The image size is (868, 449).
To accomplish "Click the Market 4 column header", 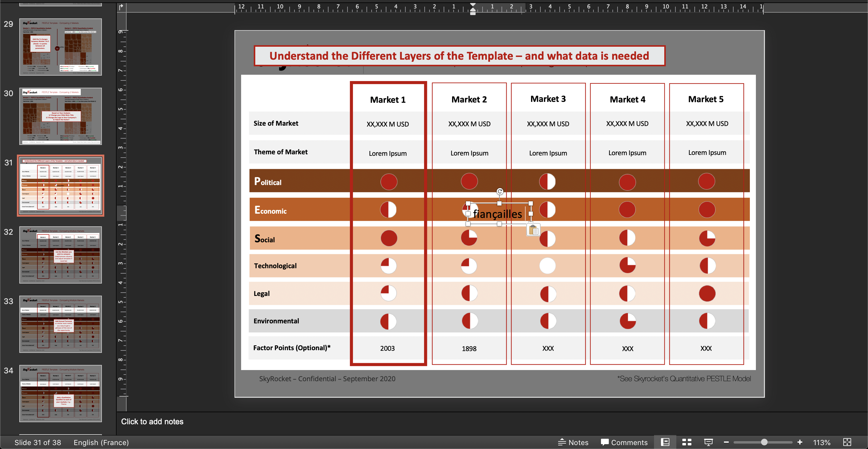I will 627,99.
